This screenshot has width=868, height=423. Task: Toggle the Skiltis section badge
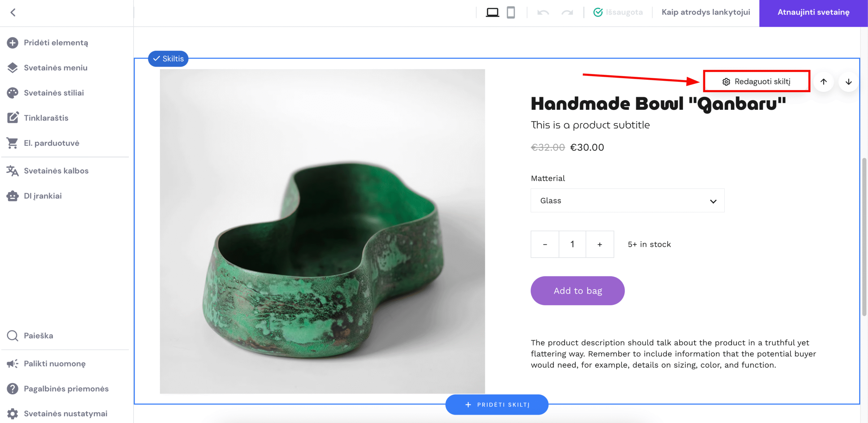point(168,59)
